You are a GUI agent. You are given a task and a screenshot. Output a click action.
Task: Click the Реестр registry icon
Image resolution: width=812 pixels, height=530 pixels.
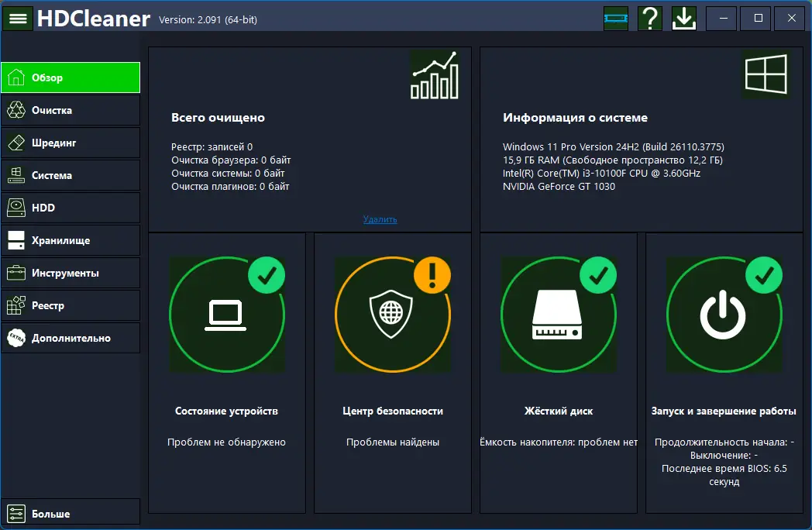coord(16,305)
